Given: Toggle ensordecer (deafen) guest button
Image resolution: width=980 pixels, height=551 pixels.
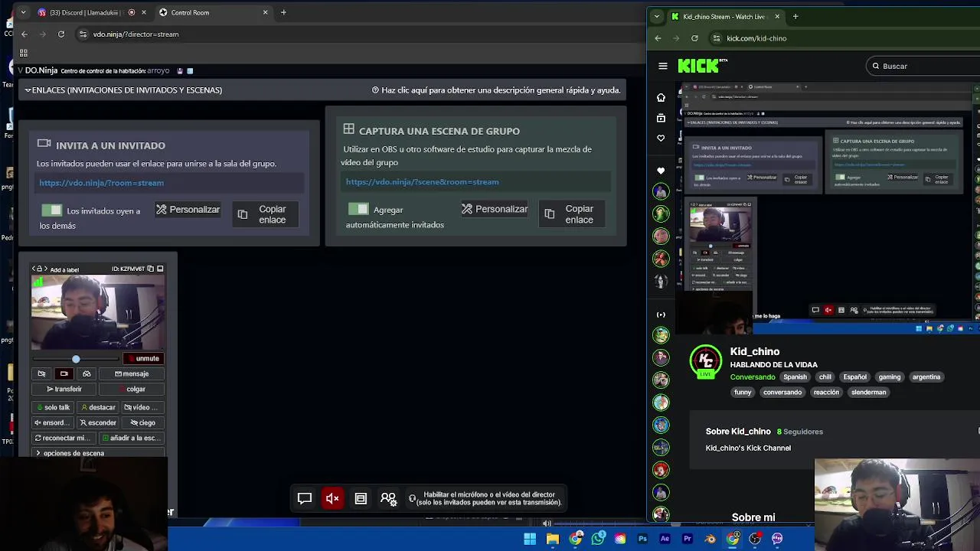Looking at the screenshot, I should [x=53, y=422].
